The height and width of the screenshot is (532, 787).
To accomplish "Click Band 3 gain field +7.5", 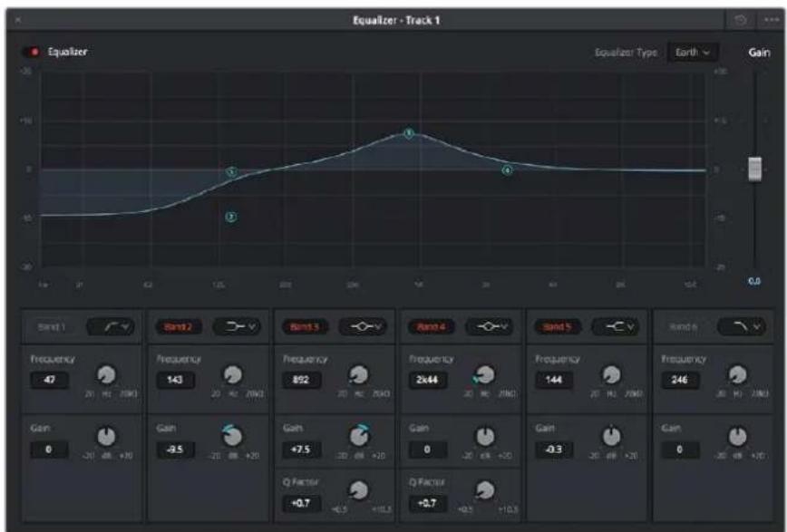I will click(302, 450).
